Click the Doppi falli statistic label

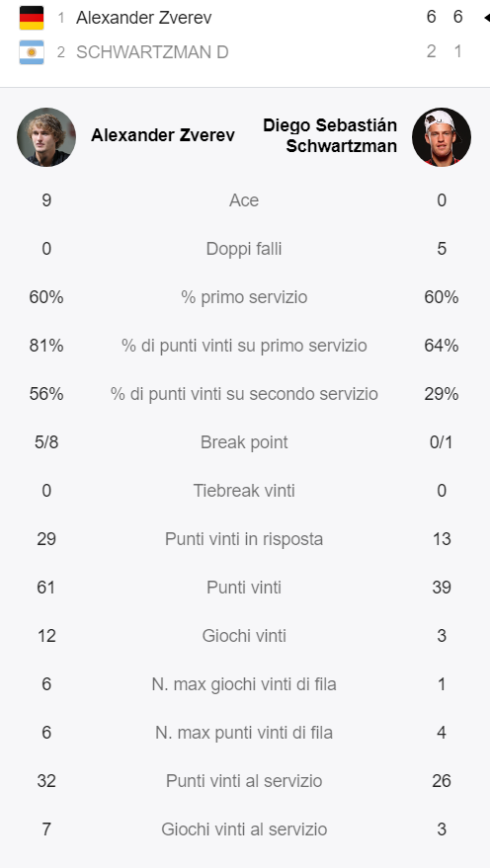click(244, 249)
